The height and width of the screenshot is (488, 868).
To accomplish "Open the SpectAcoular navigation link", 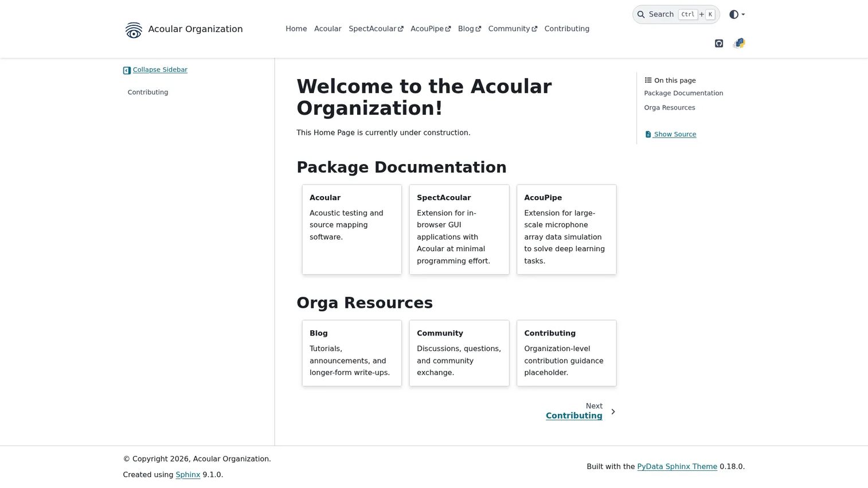I will pos(376,29).
